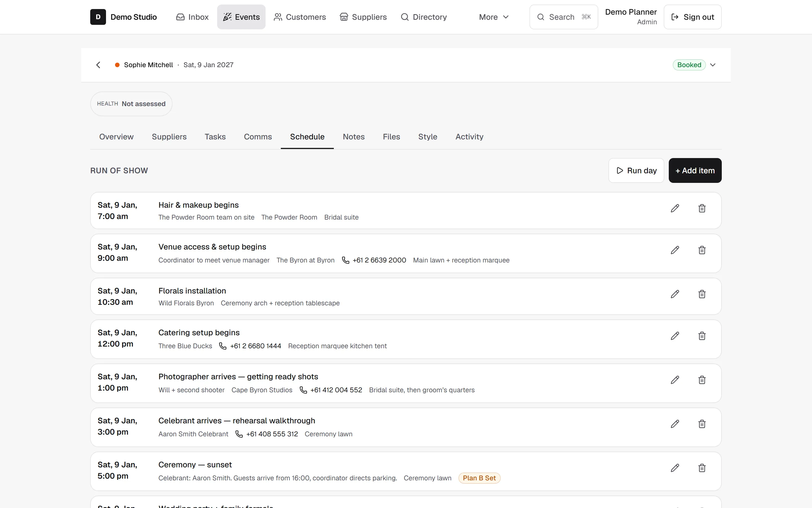Delete the Florals installation item
The image size is (812, 508).
pos(701,294)
